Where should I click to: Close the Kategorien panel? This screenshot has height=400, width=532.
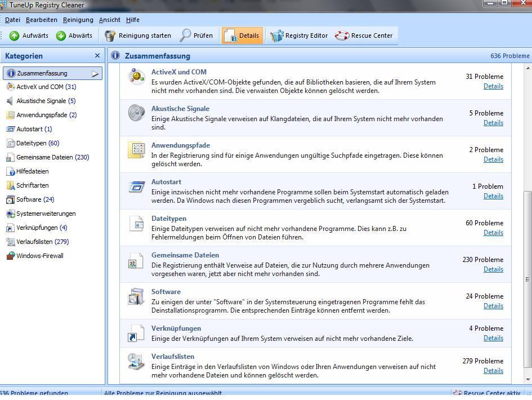click(x=97, y=56)
